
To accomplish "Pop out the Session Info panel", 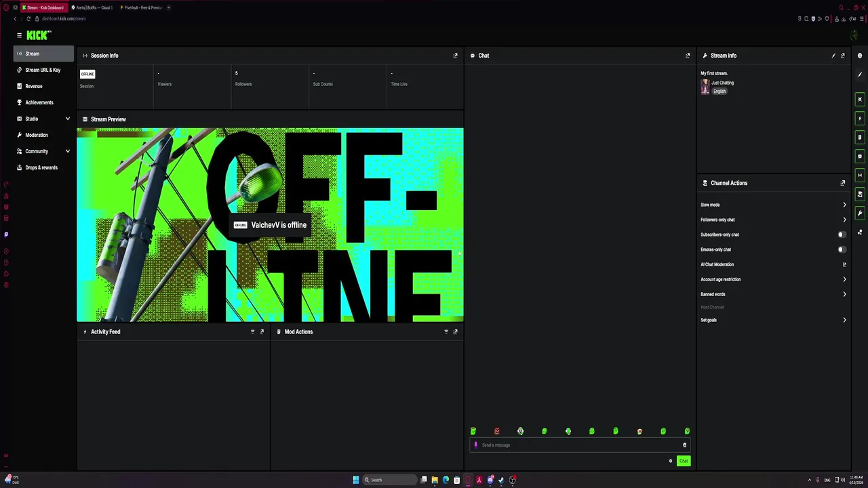I will [x=455, y=56].
